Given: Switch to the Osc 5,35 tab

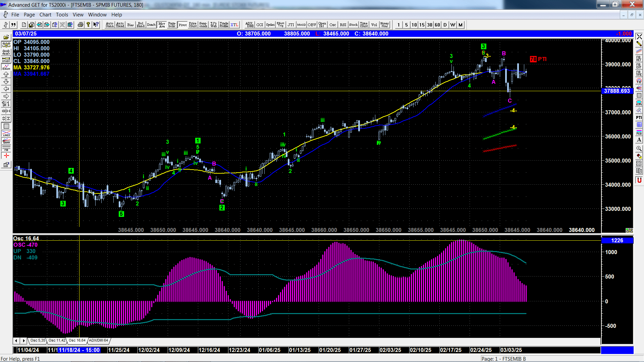Looking at the screenshot, I should click(38, 341).
